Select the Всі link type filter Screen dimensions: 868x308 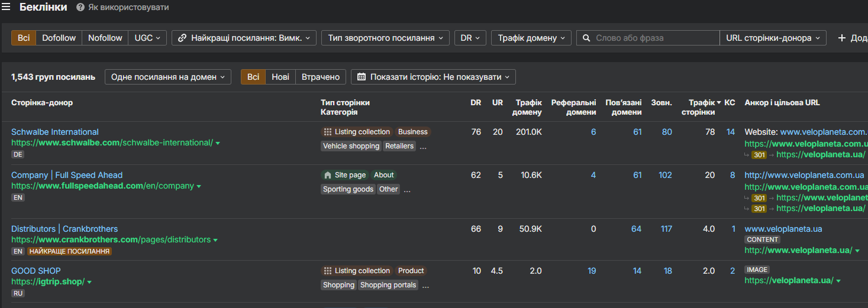pyautogui.click(x=24, y=38)
